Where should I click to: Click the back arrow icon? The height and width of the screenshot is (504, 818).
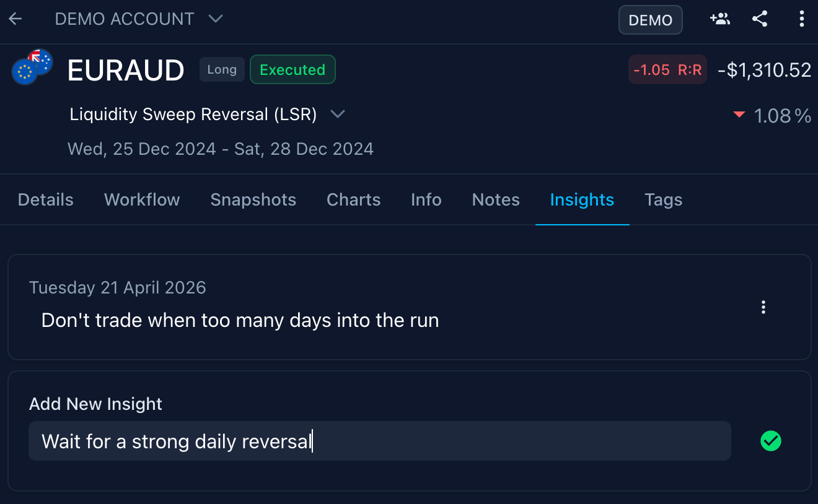coord(15,19)
